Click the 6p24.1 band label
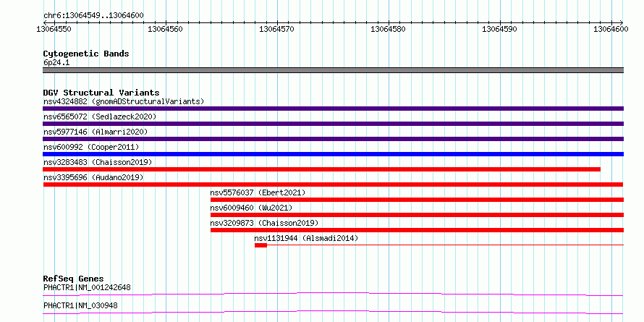 click(56, 62)
